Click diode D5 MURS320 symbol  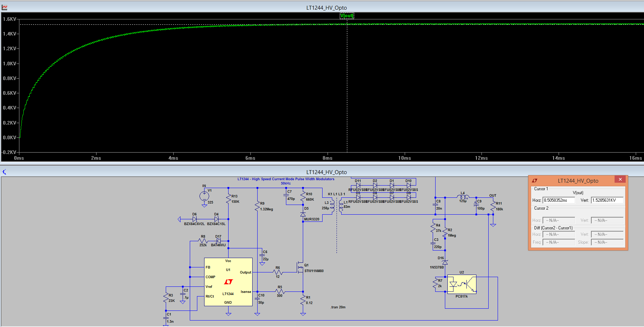point(303,214)
